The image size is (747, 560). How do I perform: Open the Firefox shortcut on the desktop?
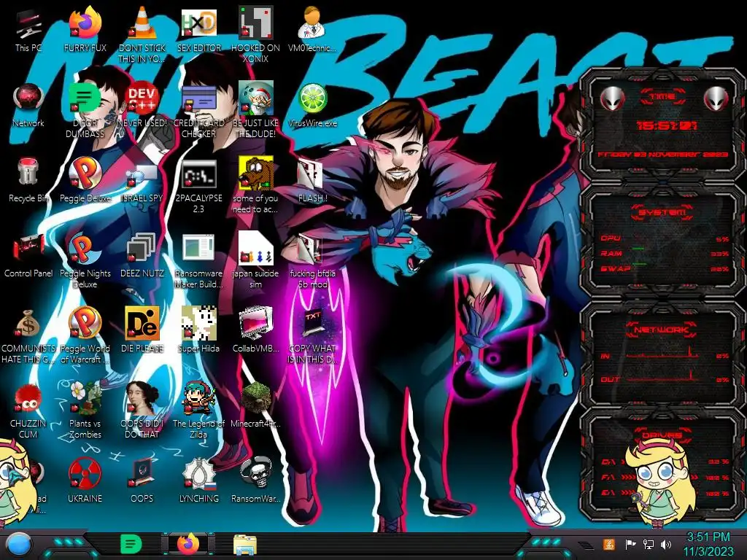click(x=85, y=23)
